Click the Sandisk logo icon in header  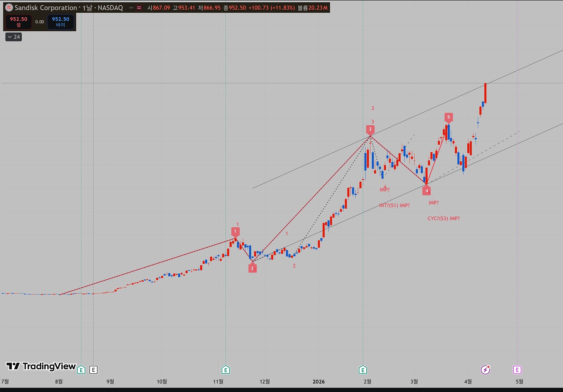pyautogui.click(x=9, y=8)
